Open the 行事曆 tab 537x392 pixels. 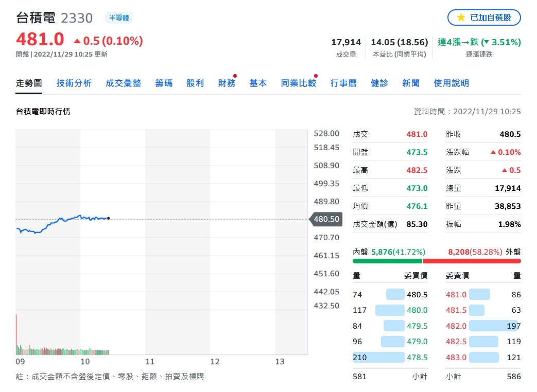[343, 83]
